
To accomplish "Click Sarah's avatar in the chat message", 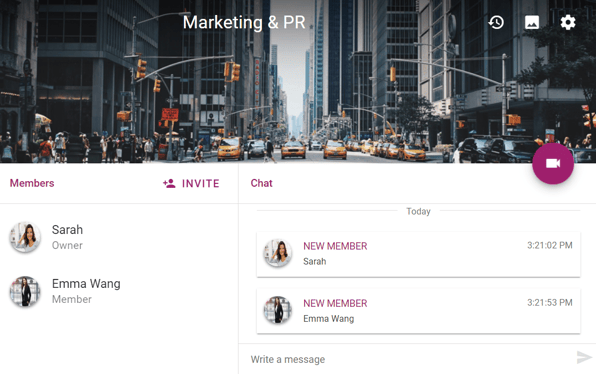I will [278, 253].
